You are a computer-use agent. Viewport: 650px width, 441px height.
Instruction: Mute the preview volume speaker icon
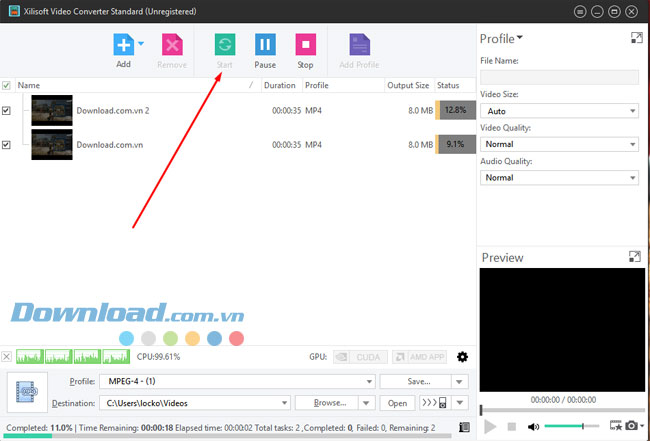click(x=533, y=426)
